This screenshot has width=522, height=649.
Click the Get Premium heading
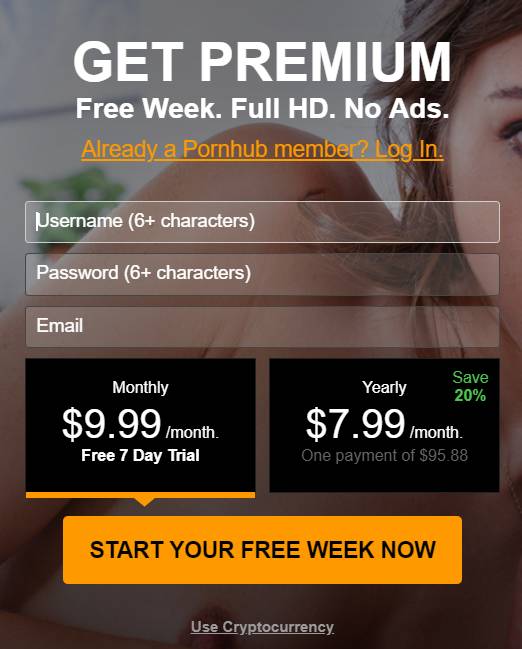262,62
